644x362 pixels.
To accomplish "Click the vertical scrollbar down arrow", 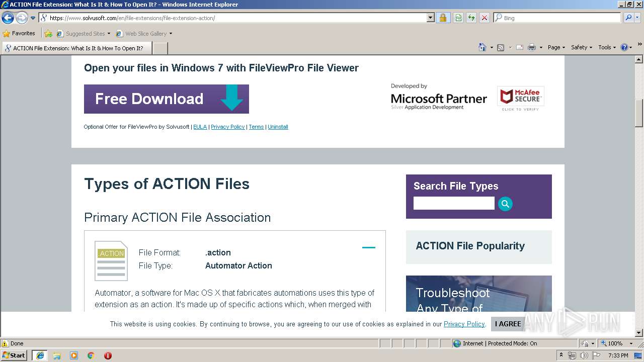I will 639,333.
